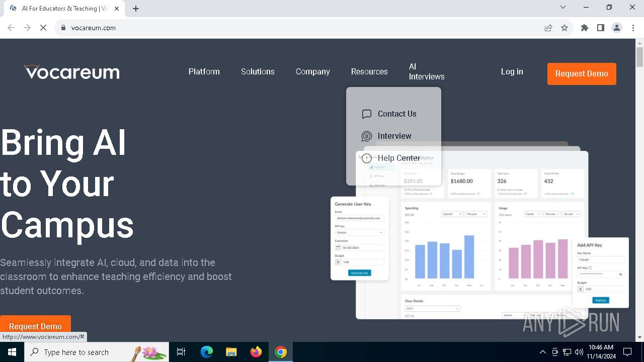
Task: Open the Solutions menu
Action: point(258,71)
